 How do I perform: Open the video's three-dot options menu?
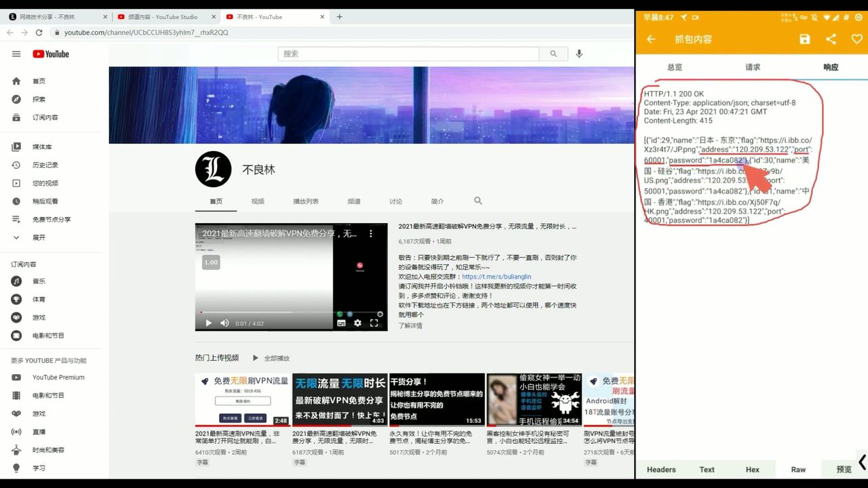(x=370, y=233)
